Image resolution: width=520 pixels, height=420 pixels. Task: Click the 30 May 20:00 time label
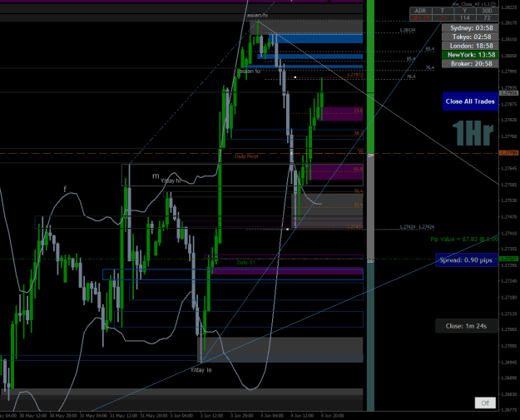pyautogui.click(x=63, y=416)
